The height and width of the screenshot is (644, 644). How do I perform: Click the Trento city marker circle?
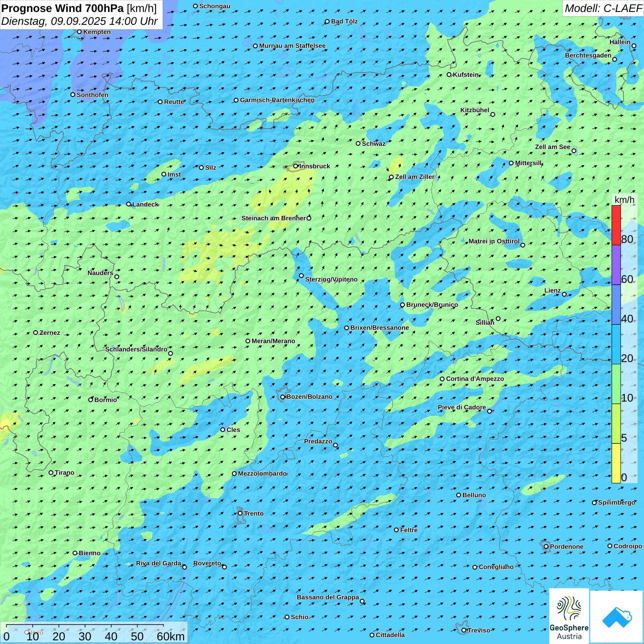click(240, 513)
